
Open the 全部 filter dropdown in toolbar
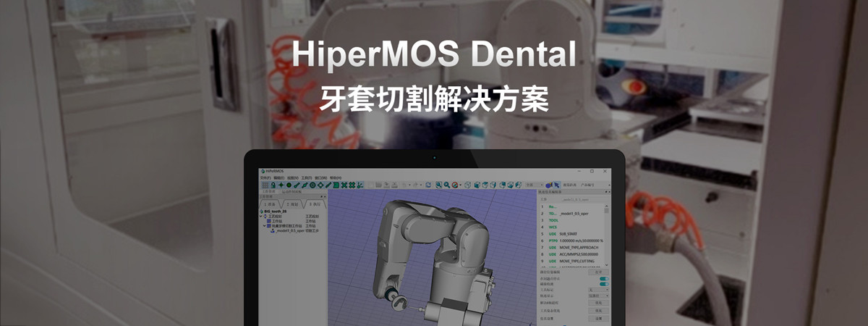coord(533,185)
